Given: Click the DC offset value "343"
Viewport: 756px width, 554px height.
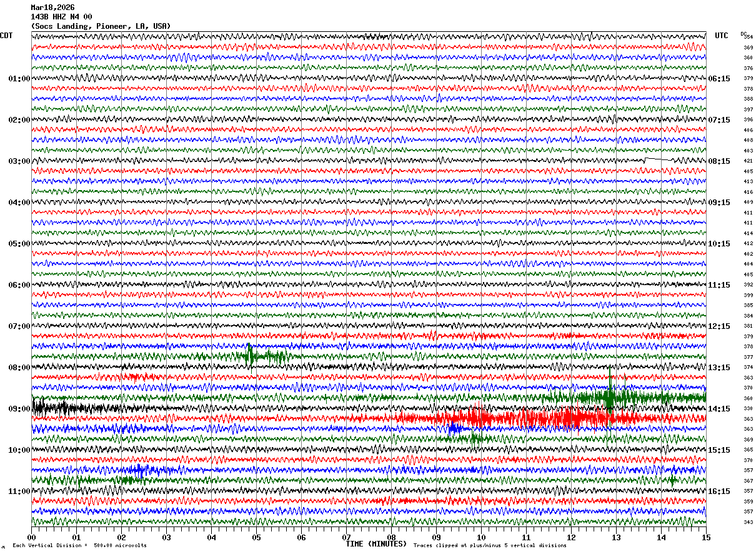Looking at the screenshot, I should tap(749, 522).
